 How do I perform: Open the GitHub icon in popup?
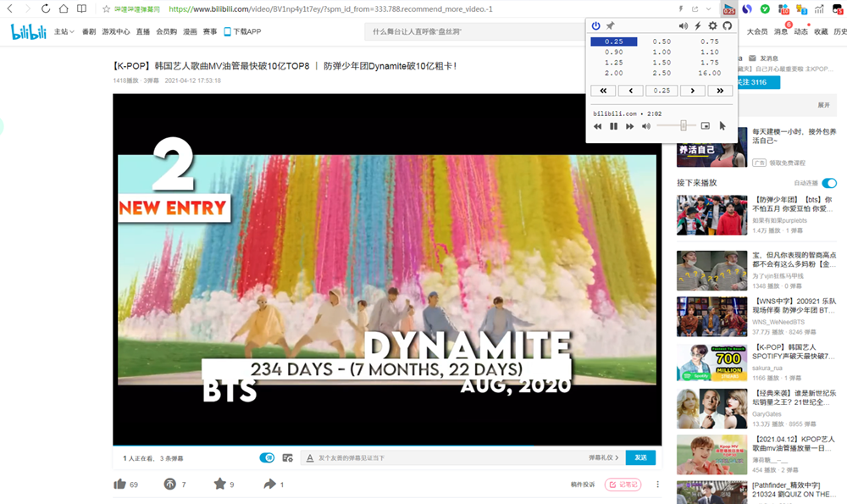[x=727, y=26]
